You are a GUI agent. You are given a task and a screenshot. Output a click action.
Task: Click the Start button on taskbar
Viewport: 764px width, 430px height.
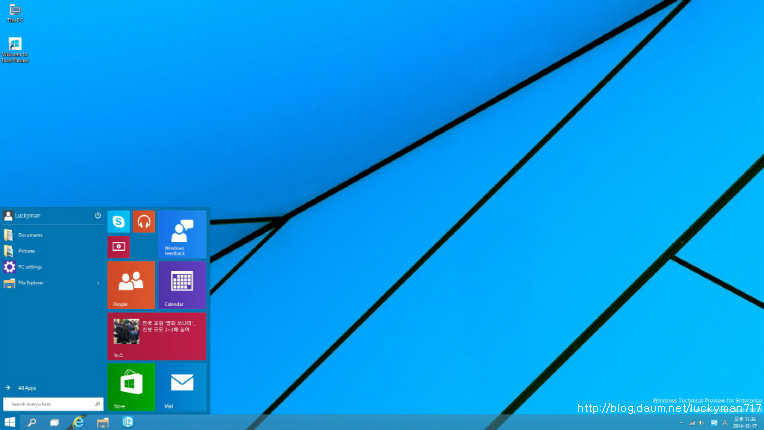(x=10, y=422)
